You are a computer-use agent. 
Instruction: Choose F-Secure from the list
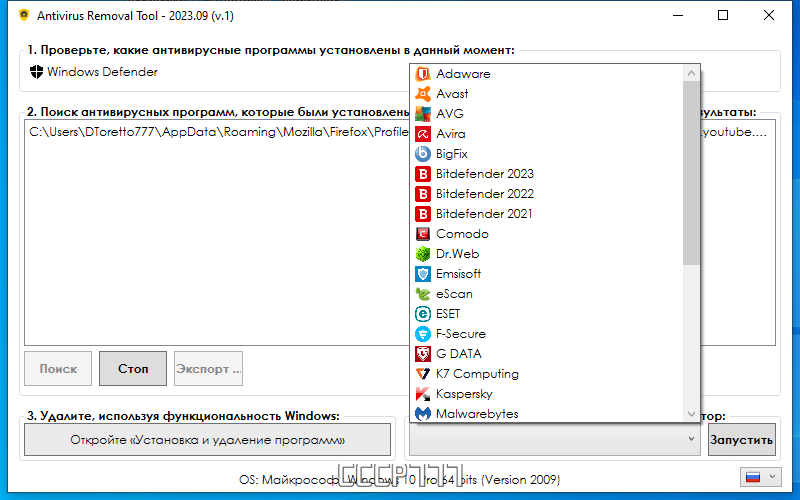coord(546,334)
